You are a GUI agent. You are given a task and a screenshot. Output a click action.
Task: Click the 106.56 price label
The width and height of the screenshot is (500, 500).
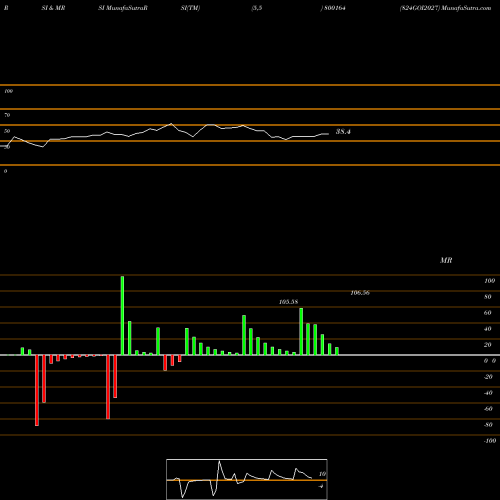360,293
